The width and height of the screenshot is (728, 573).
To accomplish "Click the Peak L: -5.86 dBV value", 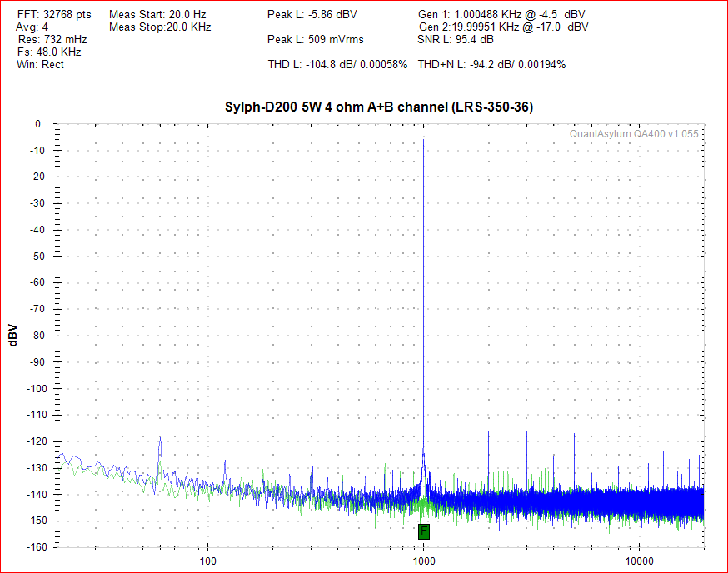I will 312,15.
